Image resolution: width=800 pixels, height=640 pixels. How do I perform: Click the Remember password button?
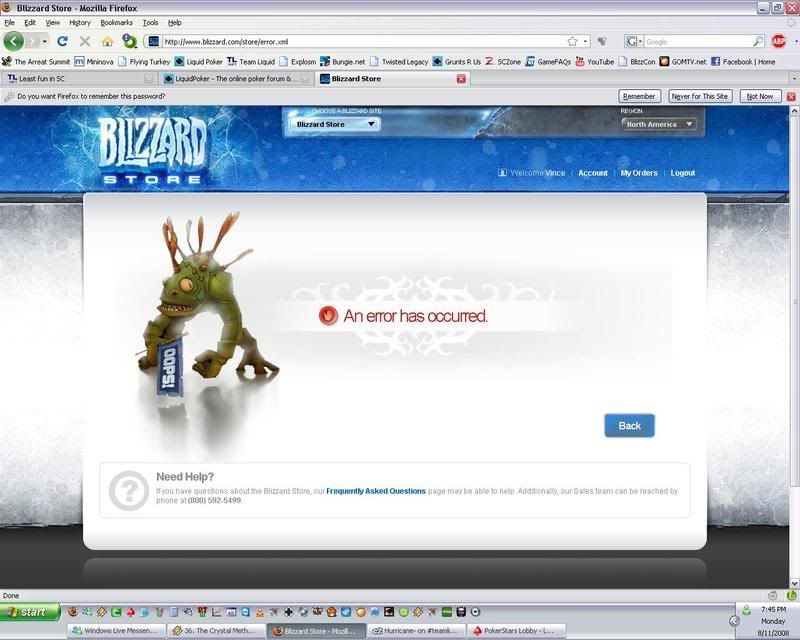point(639,96)
